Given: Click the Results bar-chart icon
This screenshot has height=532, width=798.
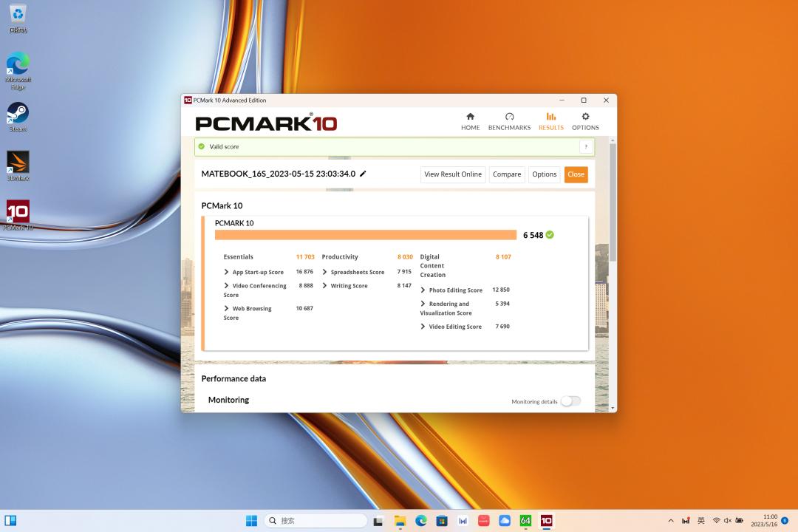Looking at the screenshot, I should click(550, 120).
